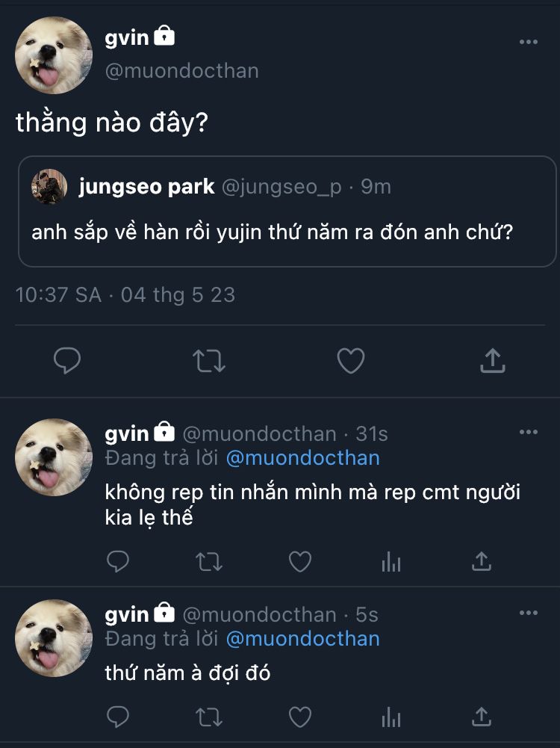Like the main tweet with heart icon
Screen dimensions: 560x748
coord(350,362)
